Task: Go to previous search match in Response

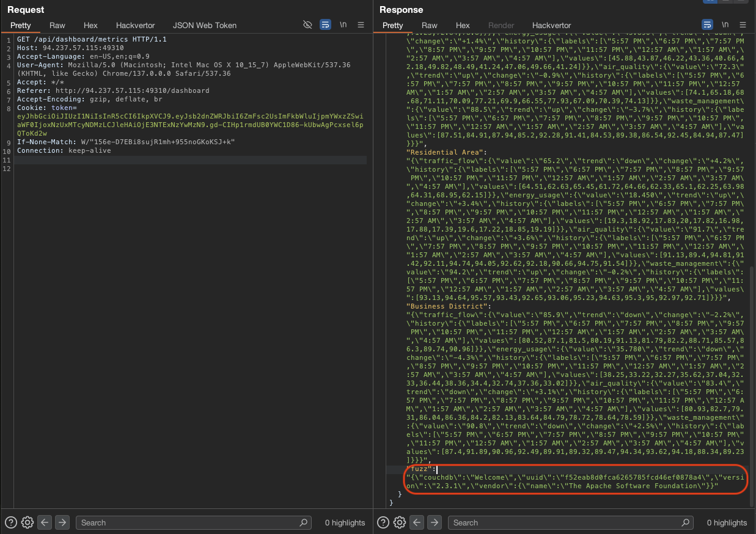Action: 417,522
